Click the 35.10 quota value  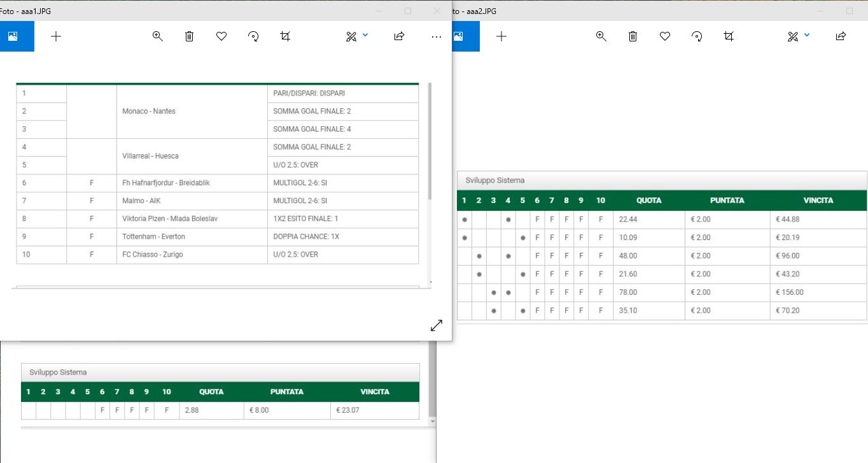pyautogui.click(x=627, y=311)
